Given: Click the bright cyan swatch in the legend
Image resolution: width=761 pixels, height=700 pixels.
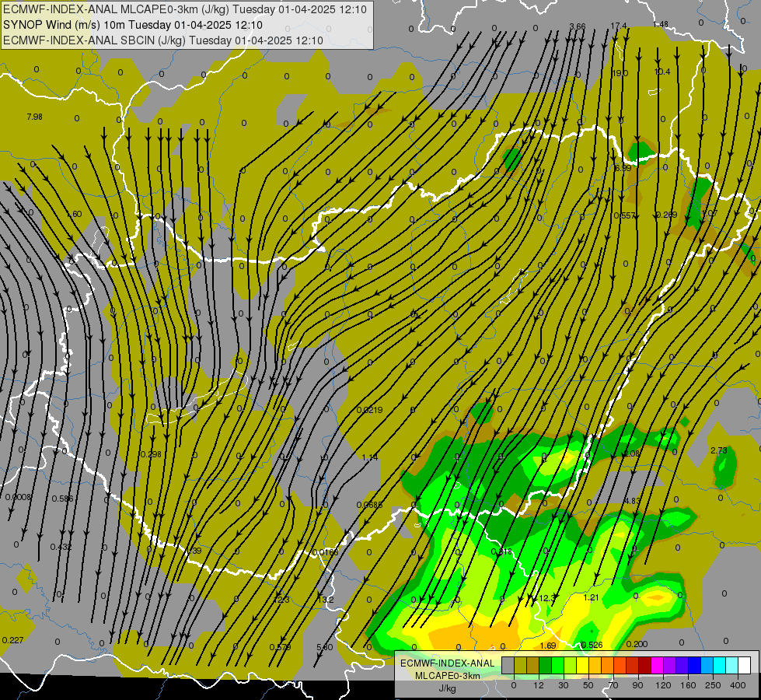Looking at the screenshot, I should [x=720, y=665].
